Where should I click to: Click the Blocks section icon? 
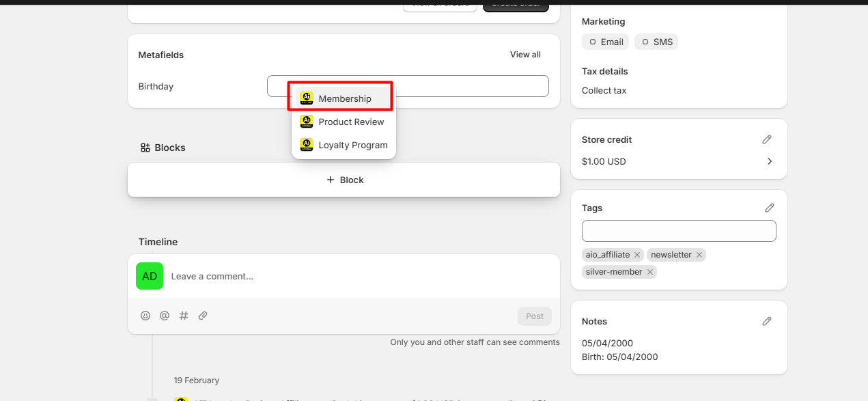tap(145, 148)
